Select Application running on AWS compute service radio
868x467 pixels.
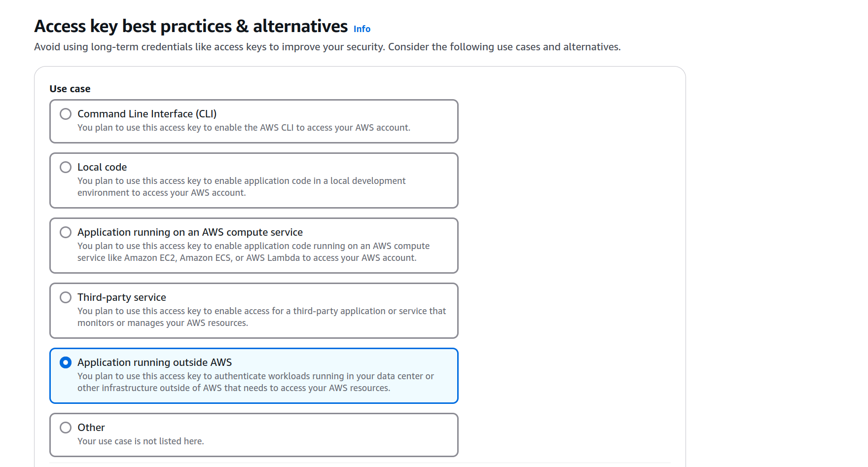click(66, 232)
